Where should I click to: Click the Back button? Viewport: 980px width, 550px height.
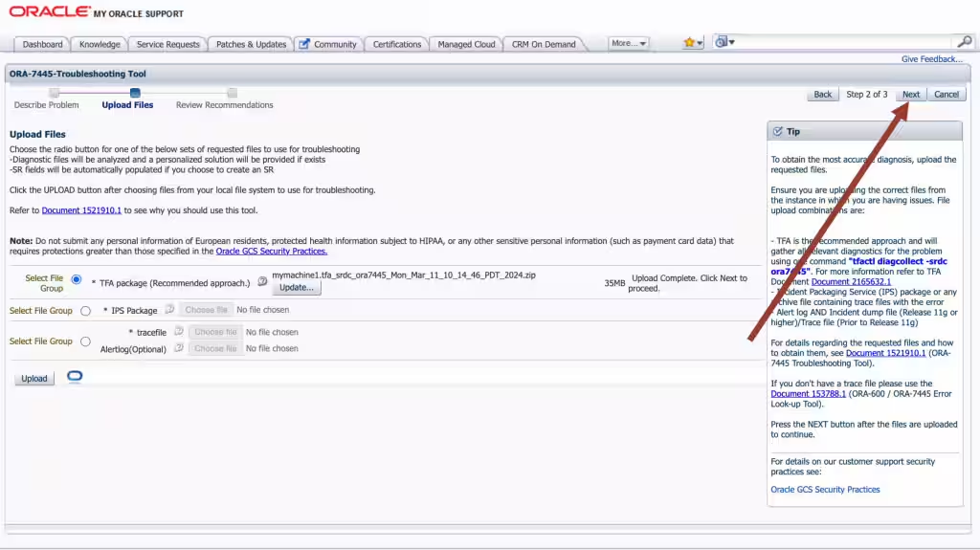point(822,95)
